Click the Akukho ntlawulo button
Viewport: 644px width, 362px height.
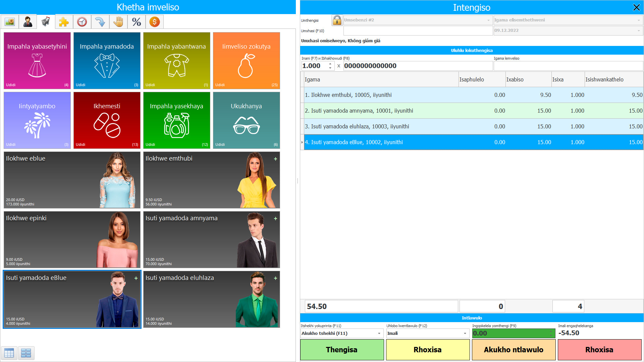click(x=513, y=350)
